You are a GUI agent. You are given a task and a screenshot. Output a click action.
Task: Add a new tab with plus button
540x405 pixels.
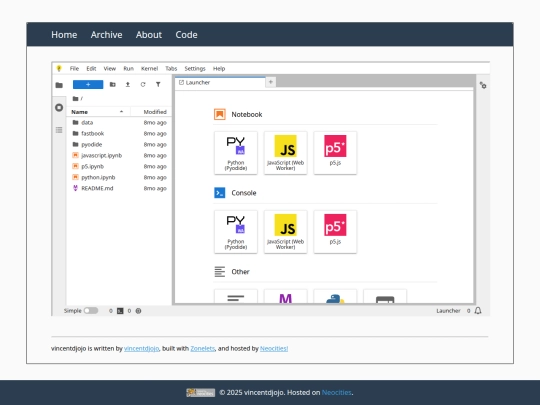tap(271, 82)
